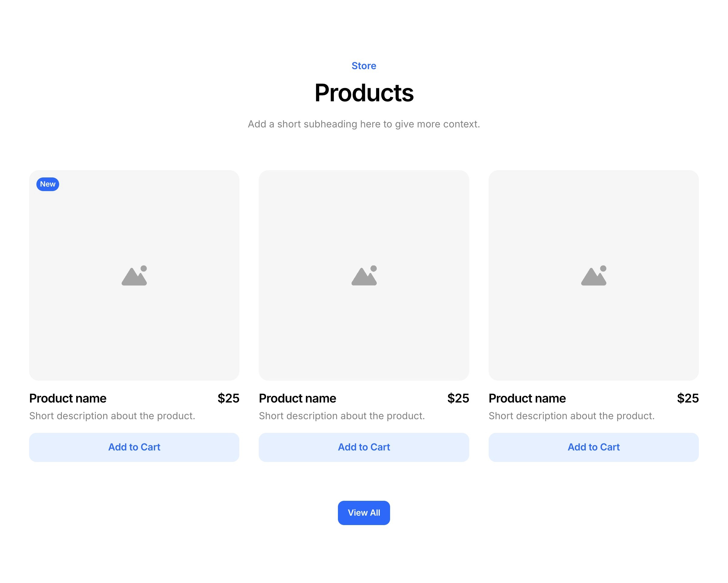Click the second product's image placeholder icon
The image size is (728, 583).
(364, 276)
